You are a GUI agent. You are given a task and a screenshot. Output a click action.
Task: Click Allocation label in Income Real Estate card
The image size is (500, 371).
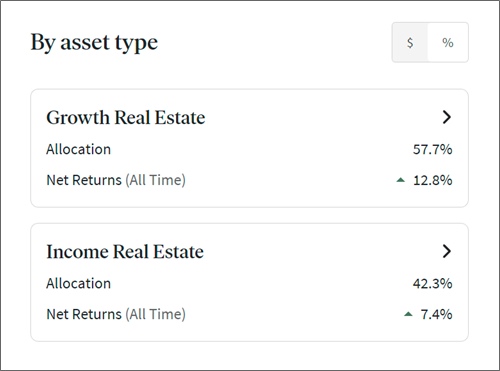click(78, 283)
